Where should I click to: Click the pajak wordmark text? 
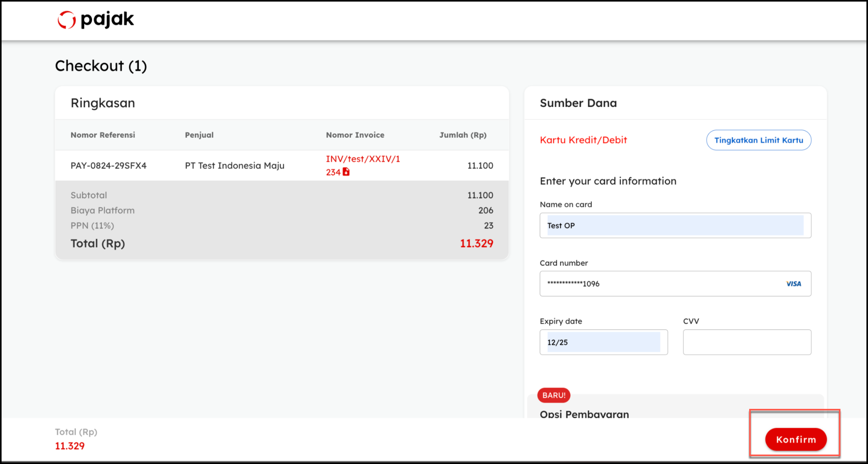(x=107, y=19)
